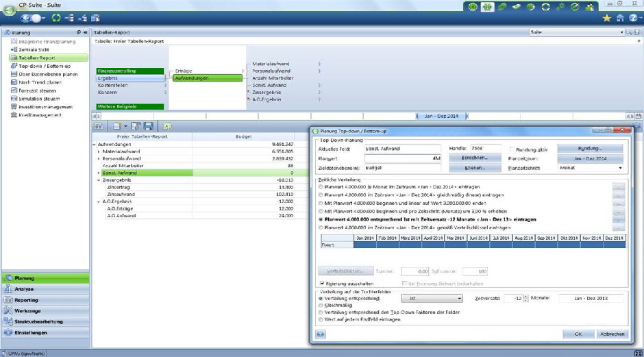Select 'entsprechend Ist mit Zeitversatz' radio option

tap(321, 219)
